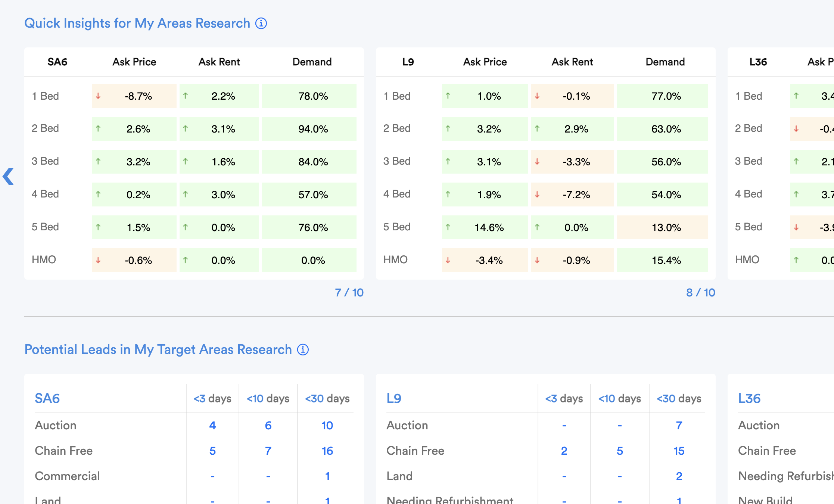Click the 5 Chain Free leads under 3 days SA6
Screen dimensions: 834x504
(212, 451)
